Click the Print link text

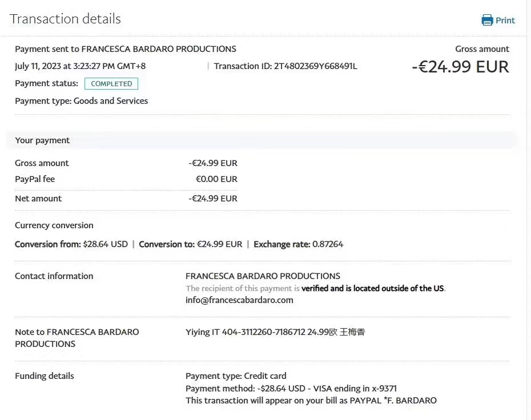(x=505, y=21)
